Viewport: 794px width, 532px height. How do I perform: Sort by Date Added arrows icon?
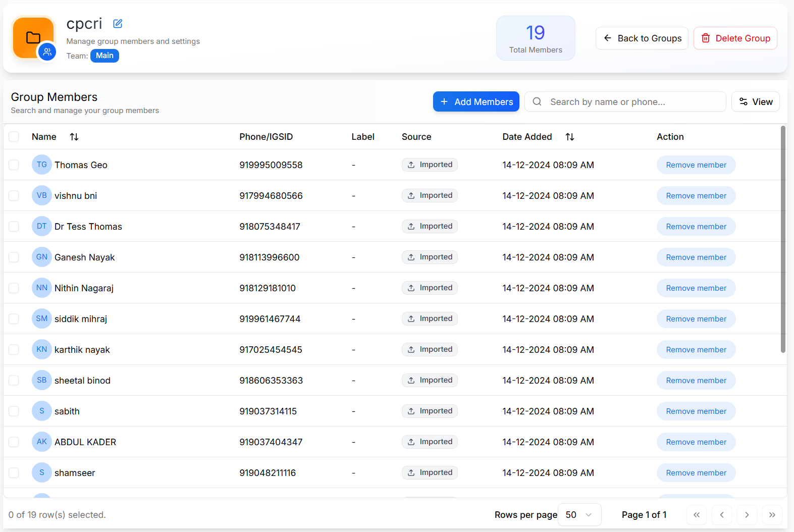coord(570,137)
